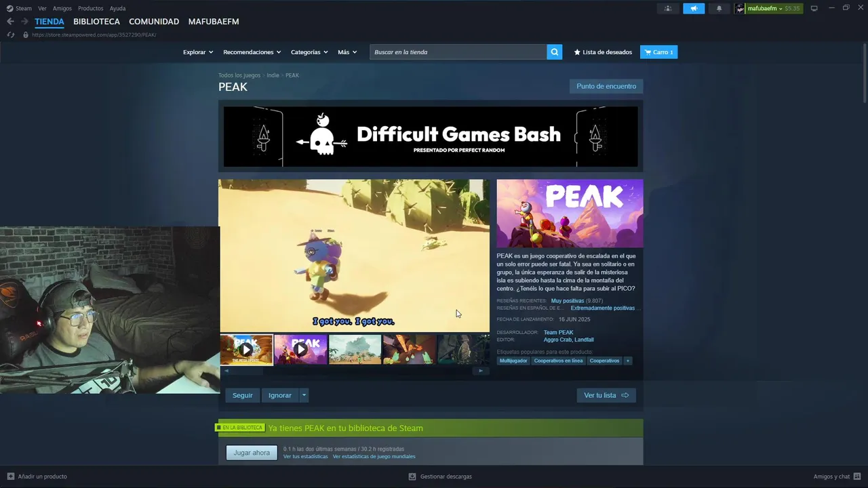Switch to the MAFUBAEFM tab
Image resolution: width=868 pixels, height=488 pixels.
[x=214, y=22]
